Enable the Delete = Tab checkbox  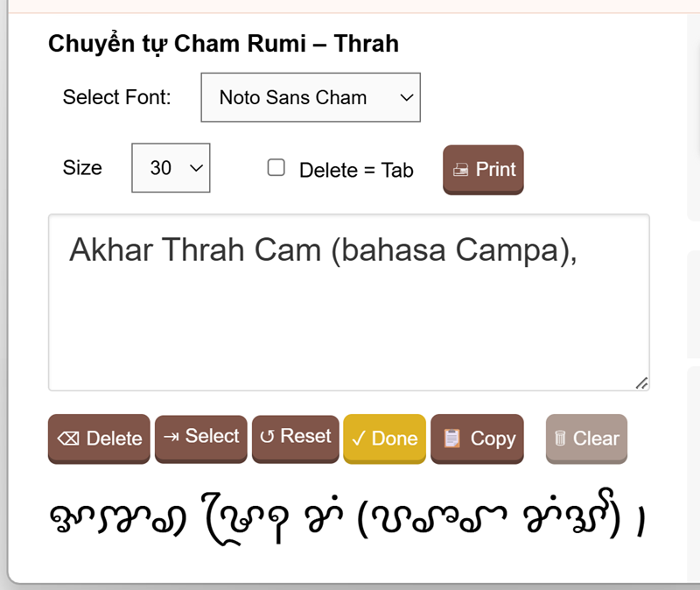click(276, 168)
